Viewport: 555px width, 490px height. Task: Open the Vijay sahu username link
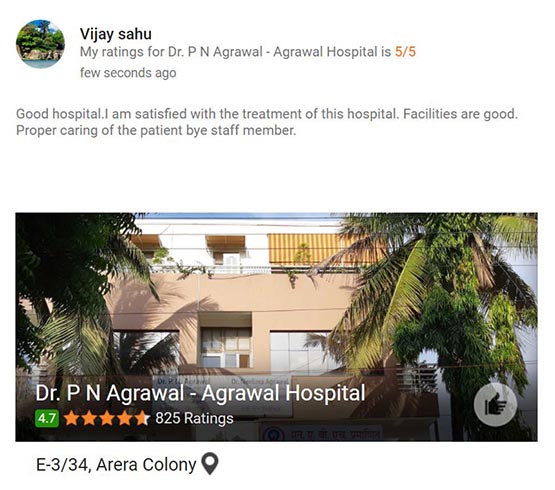[116, 34]
